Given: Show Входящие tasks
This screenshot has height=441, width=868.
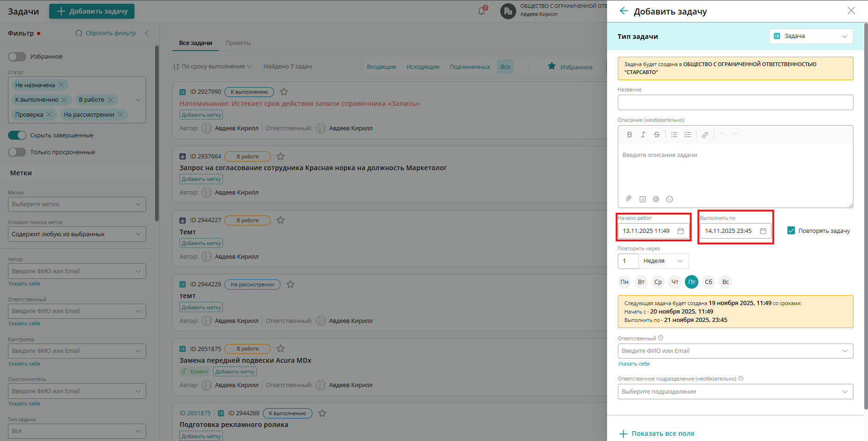Looking at the screenshot, I should coord(381,67).
